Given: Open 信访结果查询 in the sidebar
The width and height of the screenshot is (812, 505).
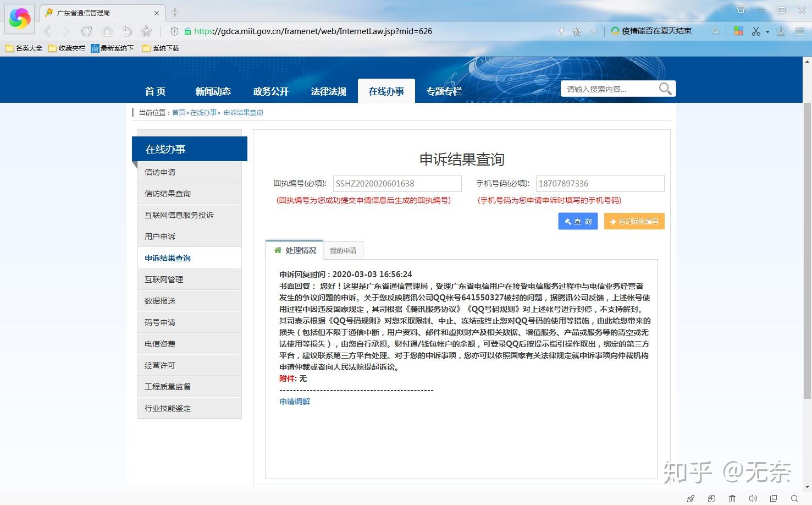Looking at the screenshot, I should pyautogui.click(x=190, y=194).
